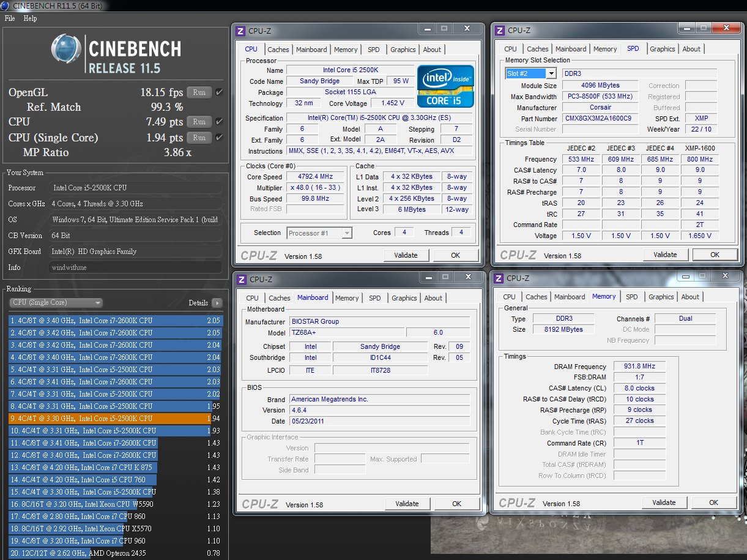
Task: Toggle the OpenGL test checkbox
Action: (219, 92)
